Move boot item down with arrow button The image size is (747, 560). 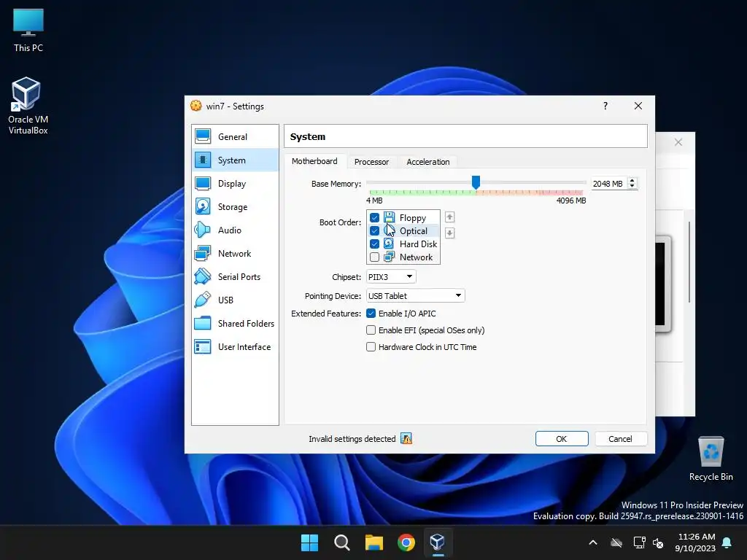(449, 233)
